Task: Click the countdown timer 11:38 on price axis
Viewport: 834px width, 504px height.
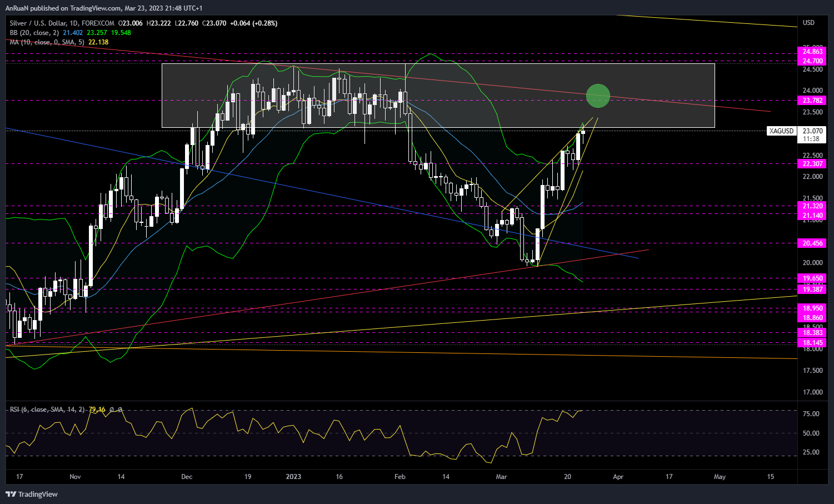Action: tap(811, 139)
